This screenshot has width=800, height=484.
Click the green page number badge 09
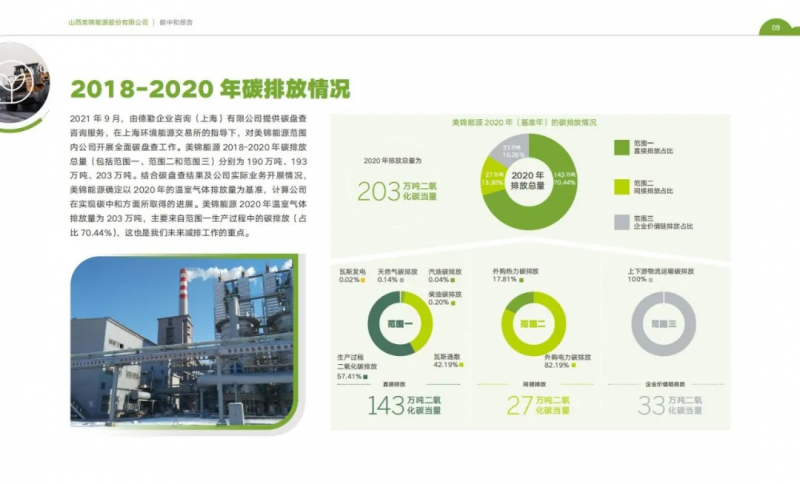(777, 28)
